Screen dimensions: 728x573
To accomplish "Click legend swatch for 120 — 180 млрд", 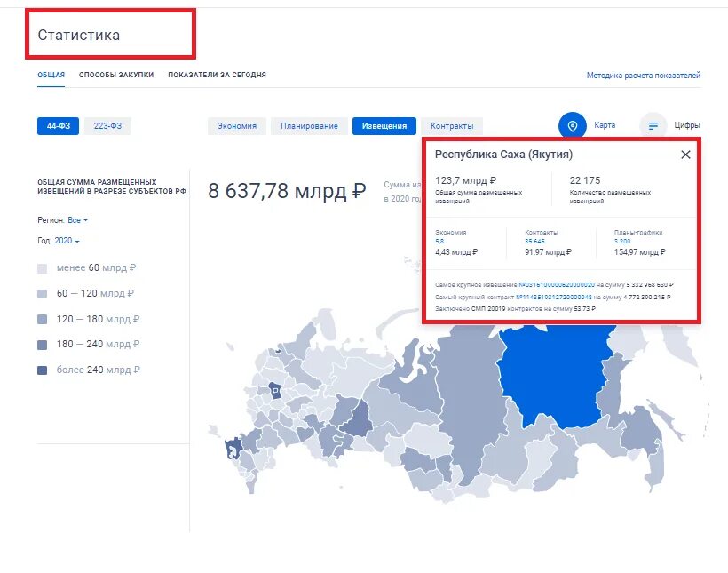I will tap(43, 320).
